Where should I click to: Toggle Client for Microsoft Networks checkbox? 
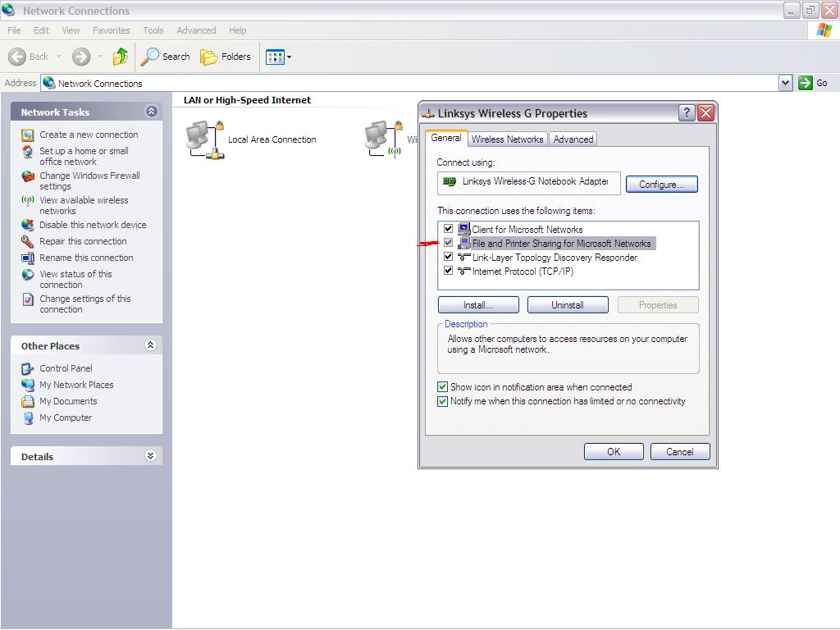click(449, 229)
